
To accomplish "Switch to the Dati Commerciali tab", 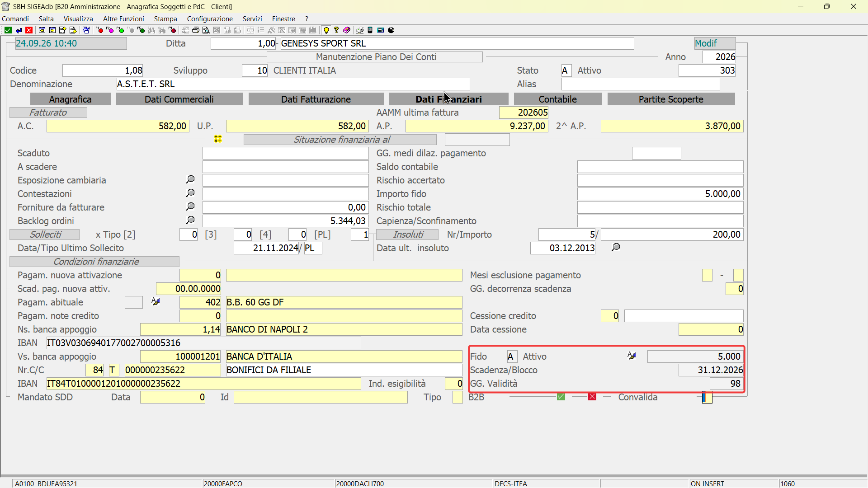I will 179,99.
